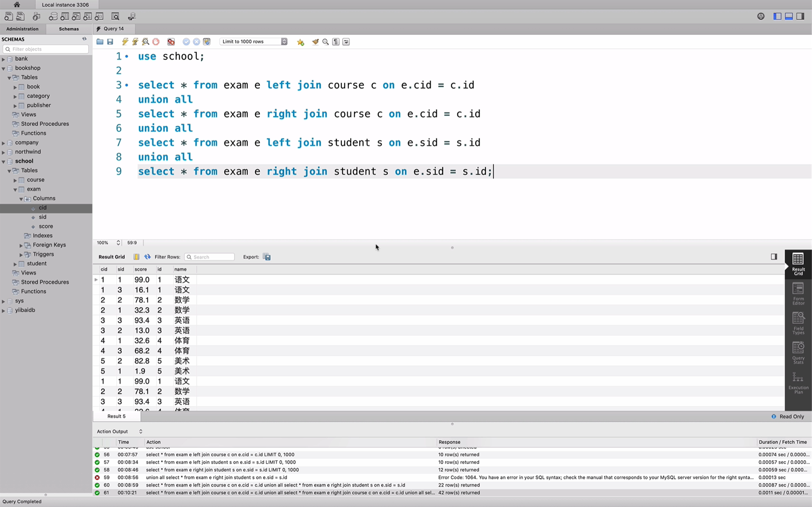Screen dimensions: 812x507
Task: Select the publisher table
Action: coord(39,105)
